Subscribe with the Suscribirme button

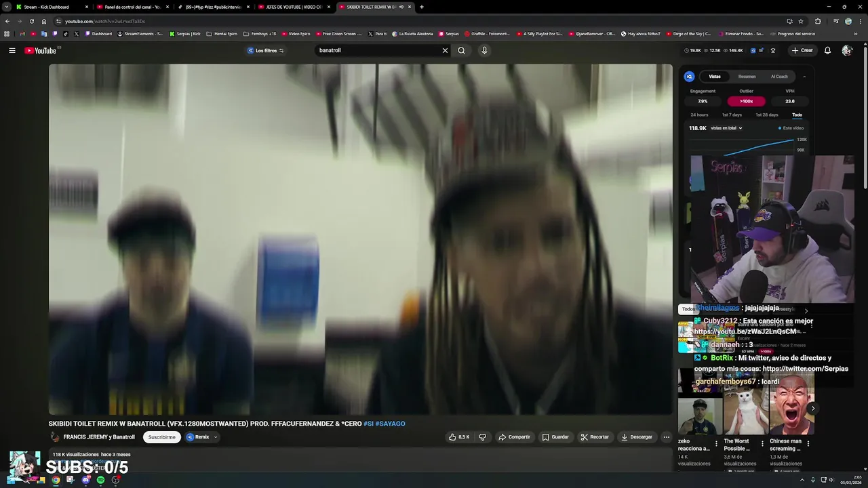(161, 437)
